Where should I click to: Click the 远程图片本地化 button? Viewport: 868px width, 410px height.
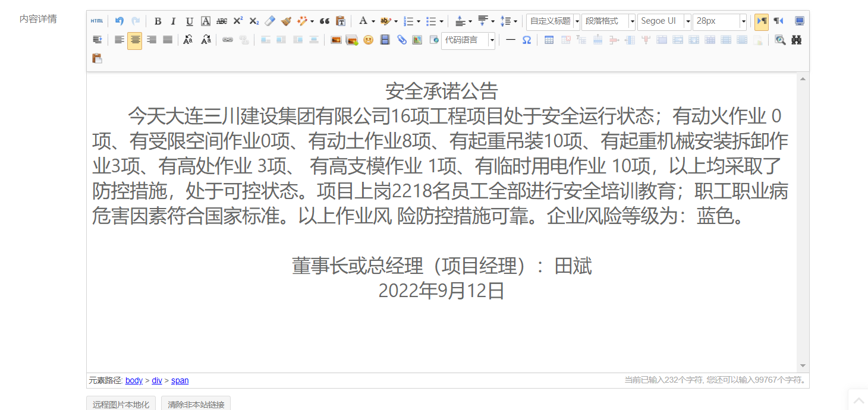pos(121,404)
